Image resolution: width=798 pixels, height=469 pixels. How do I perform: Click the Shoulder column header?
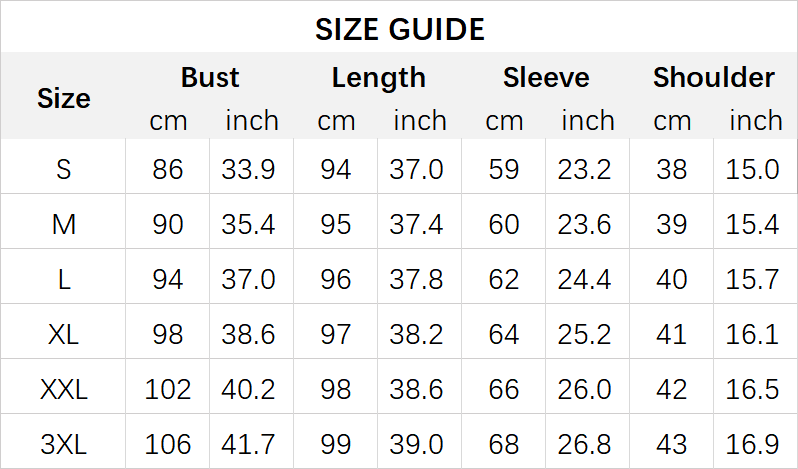[x=713, y=77]
